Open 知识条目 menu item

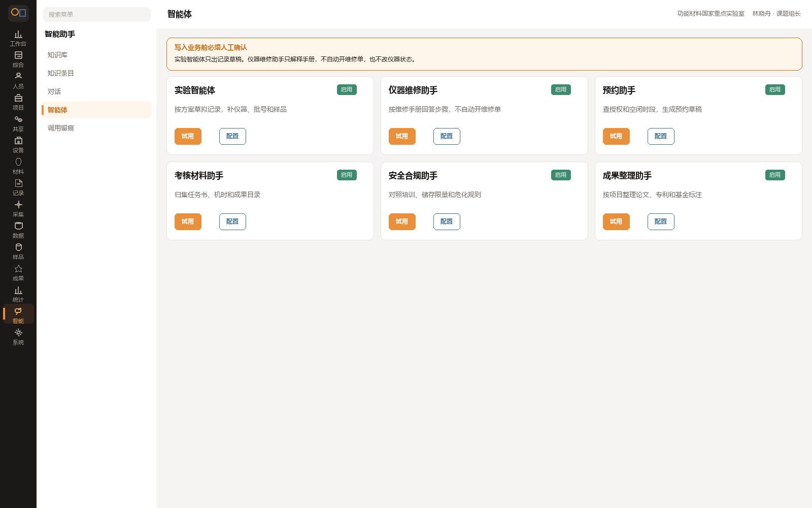96,73
